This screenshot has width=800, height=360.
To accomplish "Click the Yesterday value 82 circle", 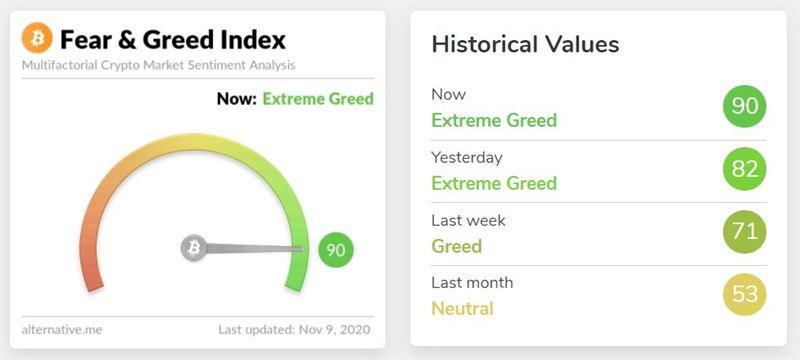I will tap(744, 169).
